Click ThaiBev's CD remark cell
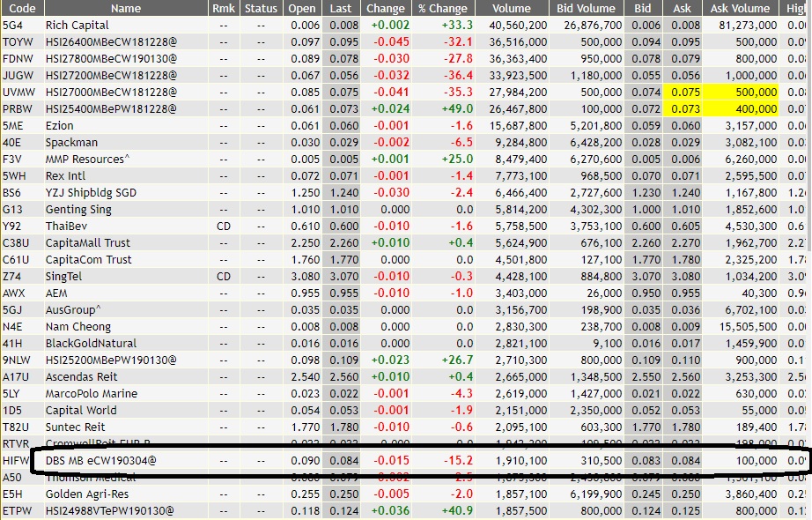Screen dimensions: 812x520 (223, 226)
